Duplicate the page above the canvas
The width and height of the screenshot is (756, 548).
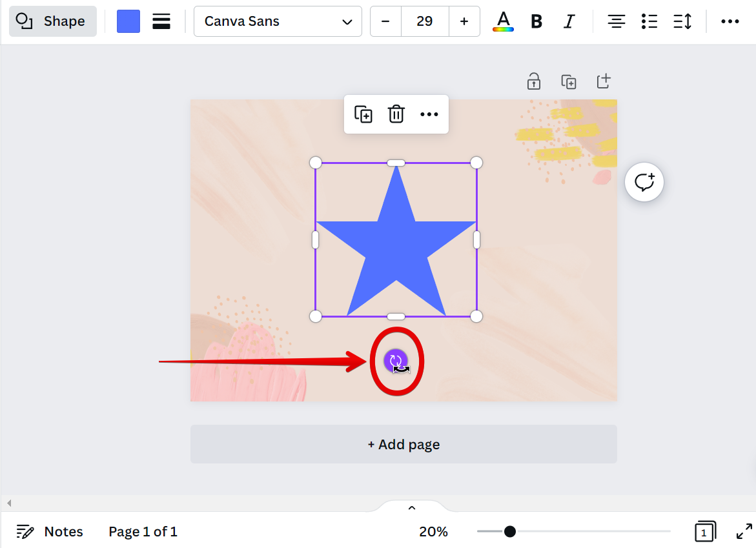point(568,81)
